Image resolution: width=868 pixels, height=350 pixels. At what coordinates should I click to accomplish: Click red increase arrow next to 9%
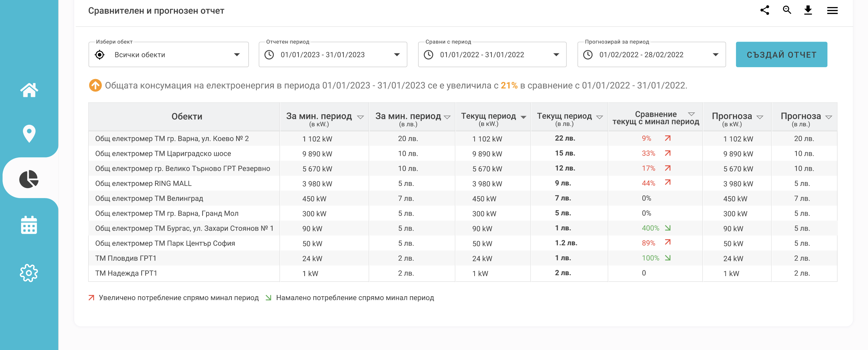(x=668, y=138)
